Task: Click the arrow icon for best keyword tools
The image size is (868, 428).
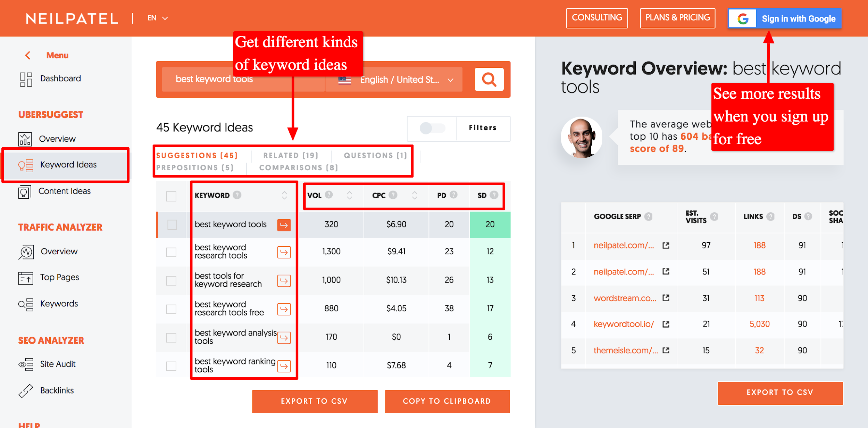Action: pos(284,225)
